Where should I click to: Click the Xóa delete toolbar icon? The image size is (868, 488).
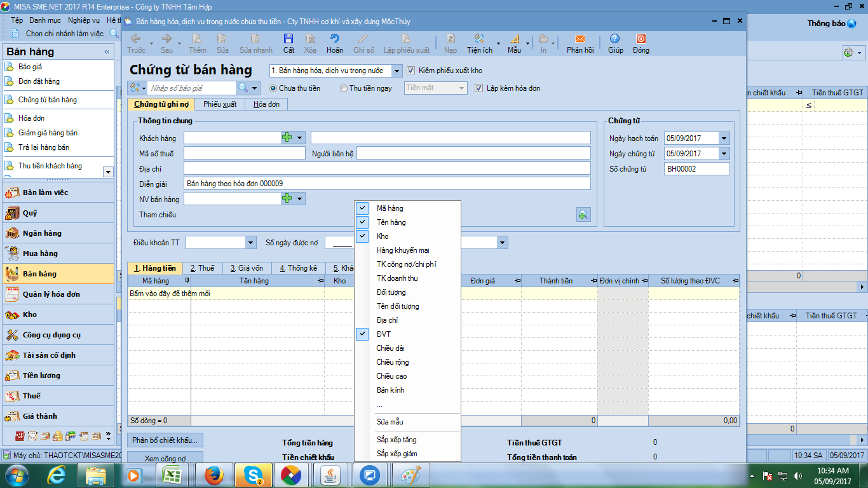coord(310,39)
